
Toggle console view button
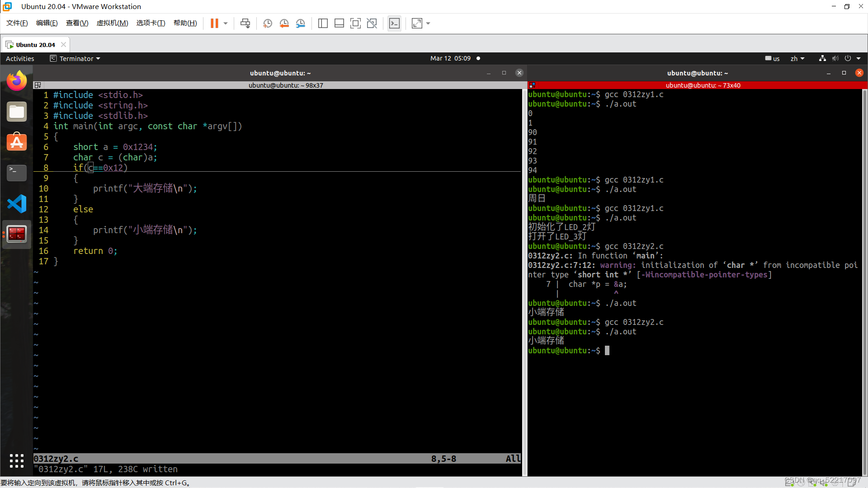[394, 23]
